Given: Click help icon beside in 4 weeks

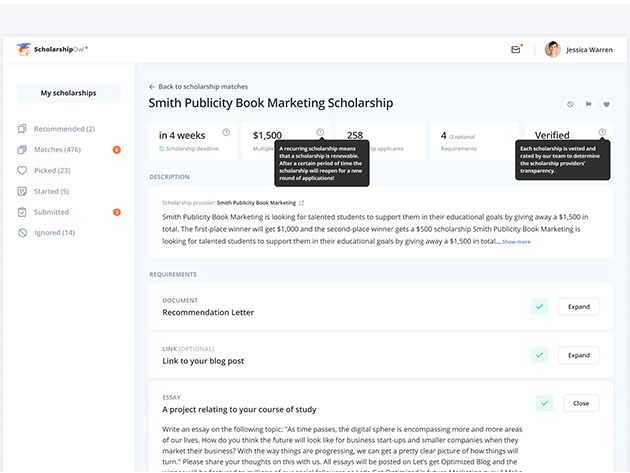Looking at the screenshot, I should tap(226, 132).
